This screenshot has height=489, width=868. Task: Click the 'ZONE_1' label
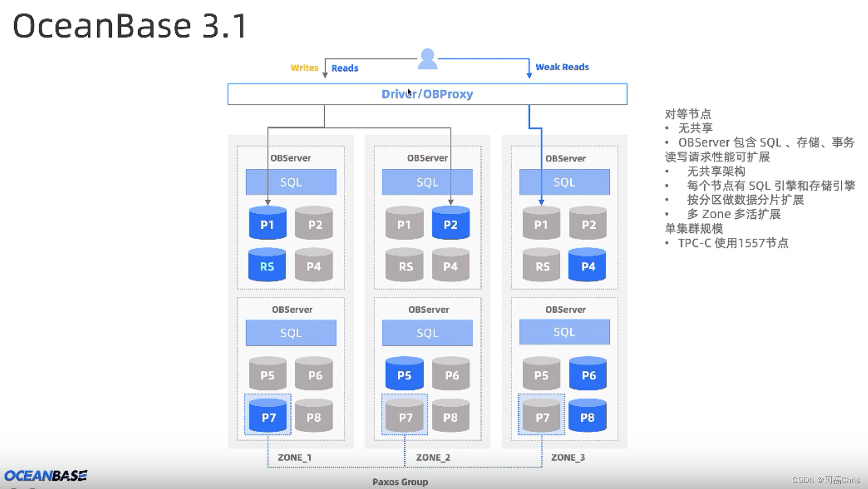295,458
